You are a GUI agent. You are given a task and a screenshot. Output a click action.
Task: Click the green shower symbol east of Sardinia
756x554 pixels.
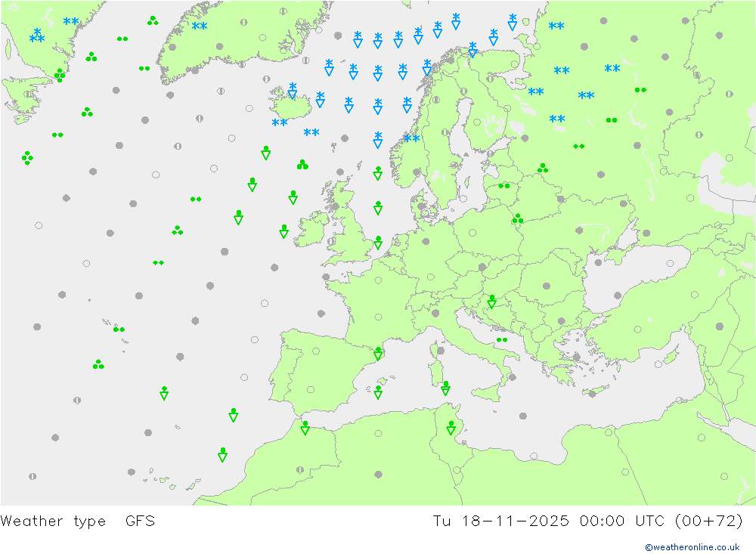pos(445,388)
